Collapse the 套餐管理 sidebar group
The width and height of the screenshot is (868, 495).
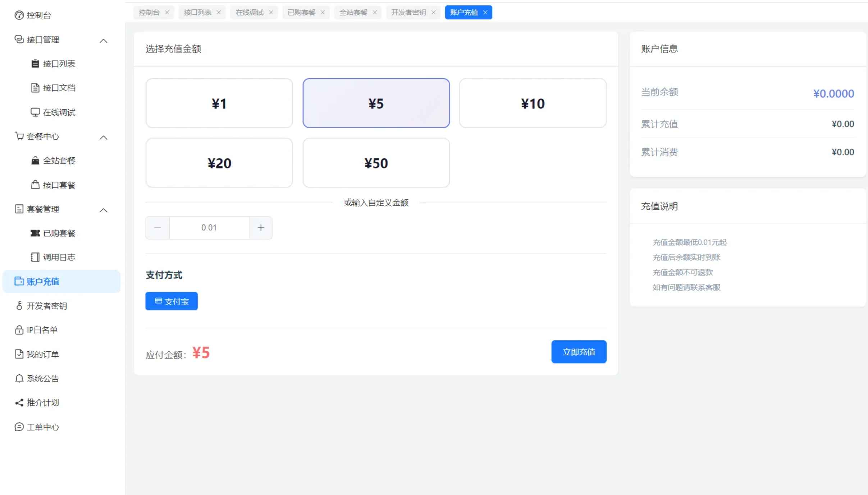103,210
